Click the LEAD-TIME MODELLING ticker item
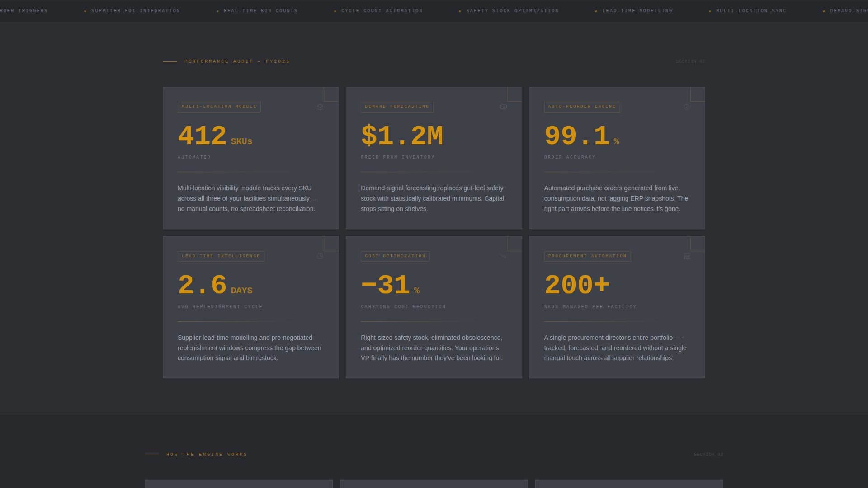This screenshot has width=868, height=488. [633, 11]
